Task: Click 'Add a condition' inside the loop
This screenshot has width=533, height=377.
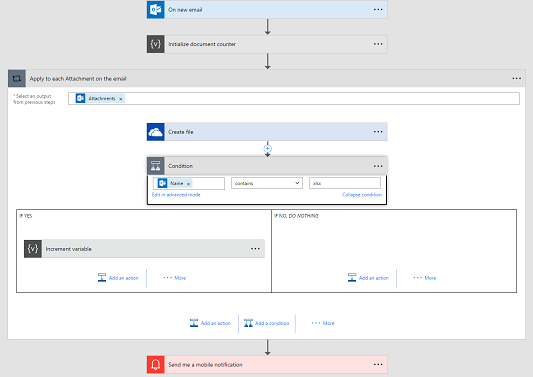Action: coord(266,323)
